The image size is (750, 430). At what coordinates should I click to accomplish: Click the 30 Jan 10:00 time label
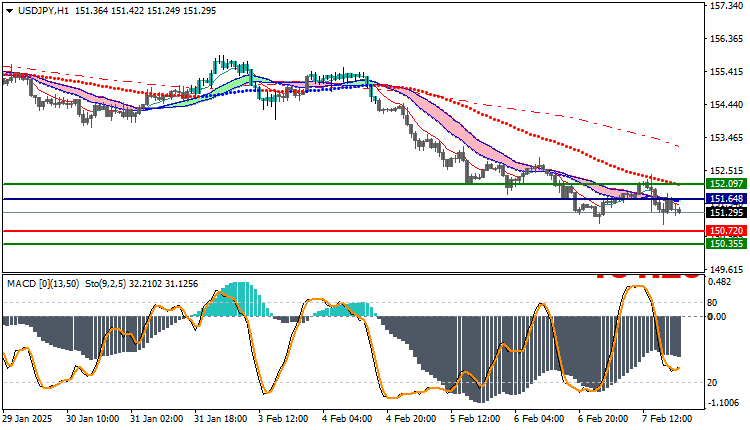click(92, 419)
